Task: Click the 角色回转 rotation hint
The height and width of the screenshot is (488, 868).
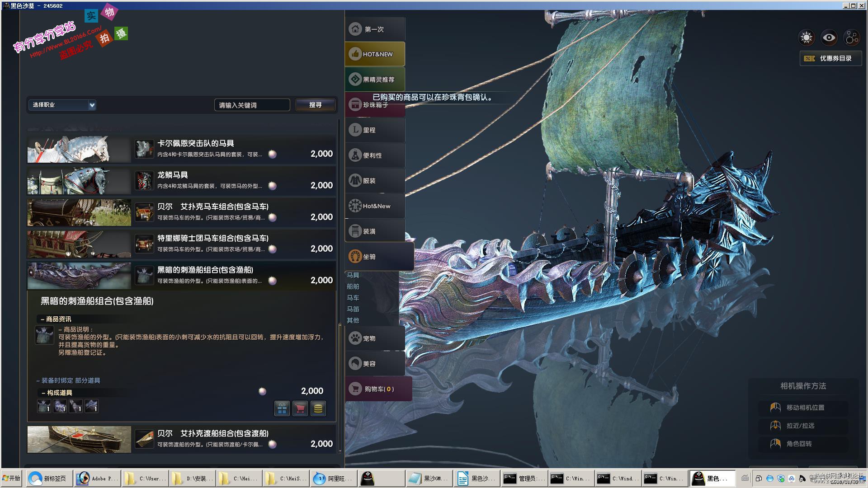Action: (x=803, y=444)
